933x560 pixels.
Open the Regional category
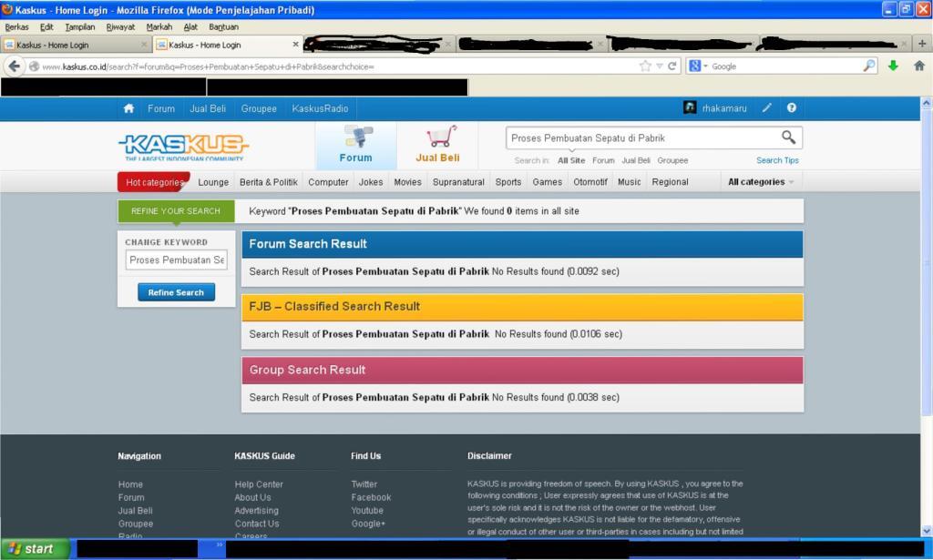670,182
